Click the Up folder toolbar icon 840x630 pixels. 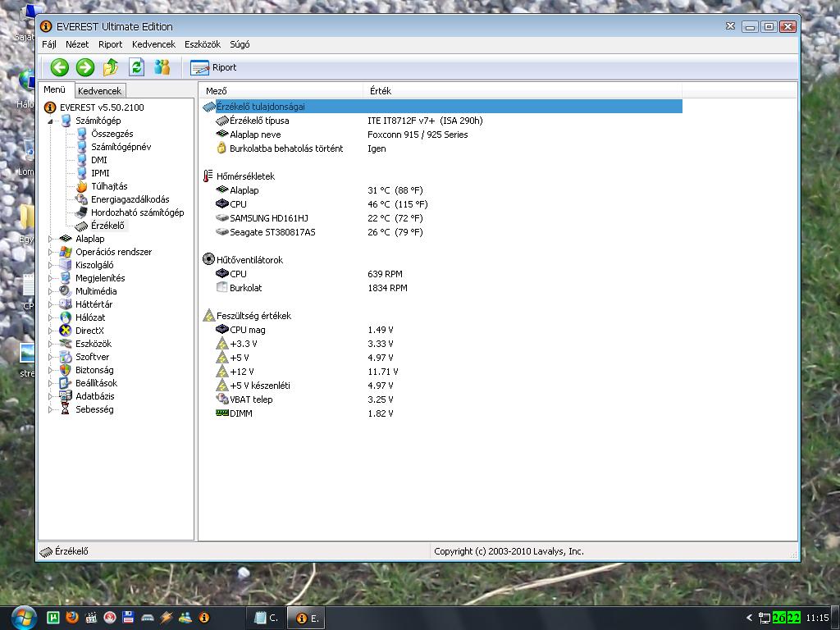pyautogui.click(x=111, y=67)
